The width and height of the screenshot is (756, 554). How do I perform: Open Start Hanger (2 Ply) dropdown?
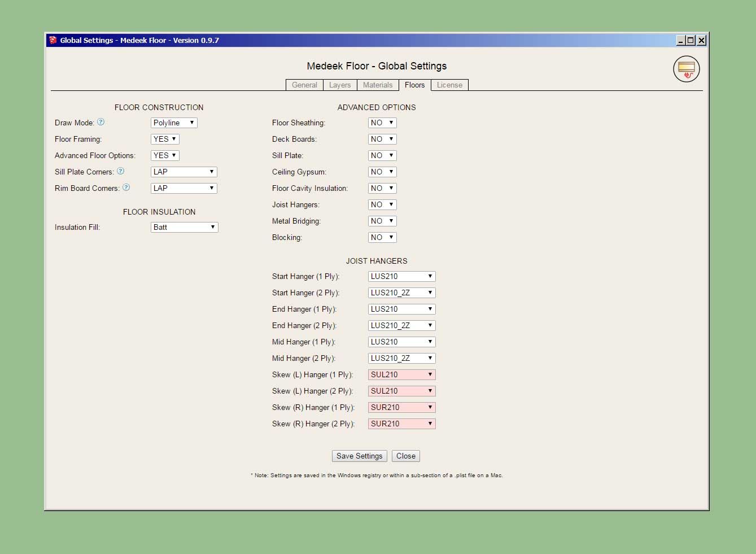click(401, 293)
